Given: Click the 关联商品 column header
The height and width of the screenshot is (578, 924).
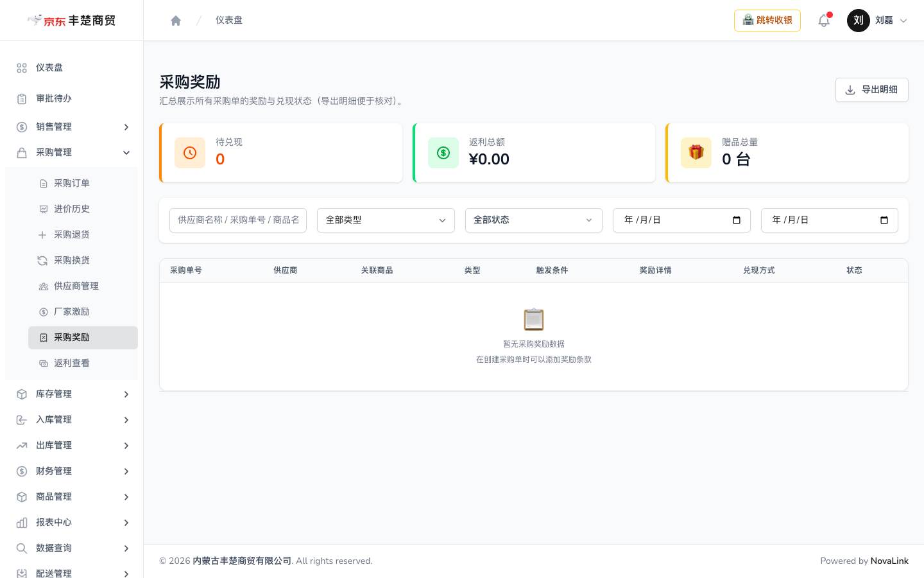Looking at the screenshot, I should pyautogui.click(x=377, y=270).
